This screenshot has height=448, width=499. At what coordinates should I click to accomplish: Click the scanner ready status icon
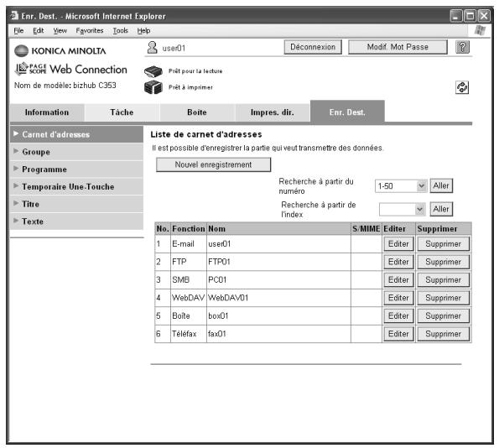[x=153, y=71]
